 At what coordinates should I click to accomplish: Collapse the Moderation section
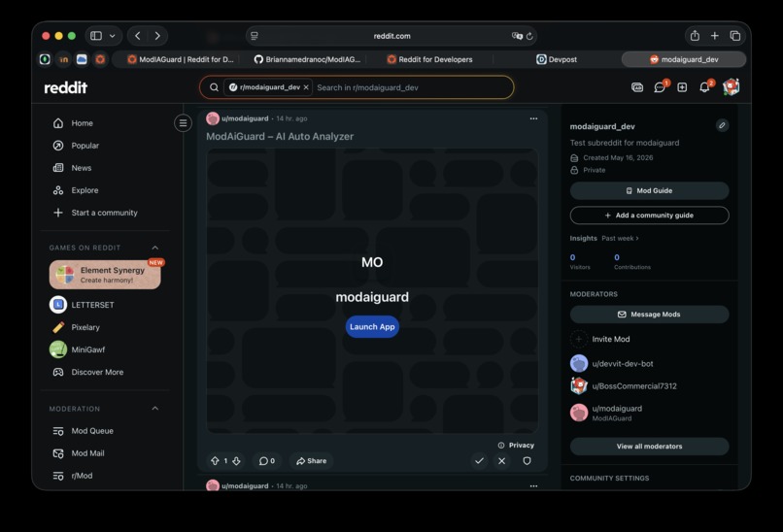(154, 409)
